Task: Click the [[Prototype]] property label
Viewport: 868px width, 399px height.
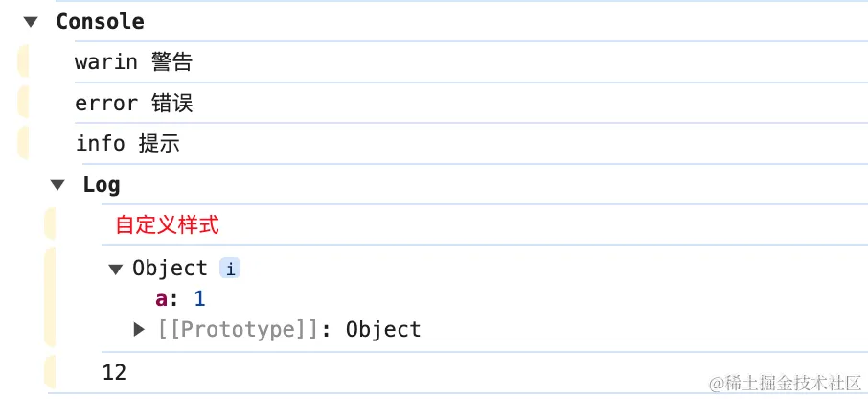Action: point(239,330)
